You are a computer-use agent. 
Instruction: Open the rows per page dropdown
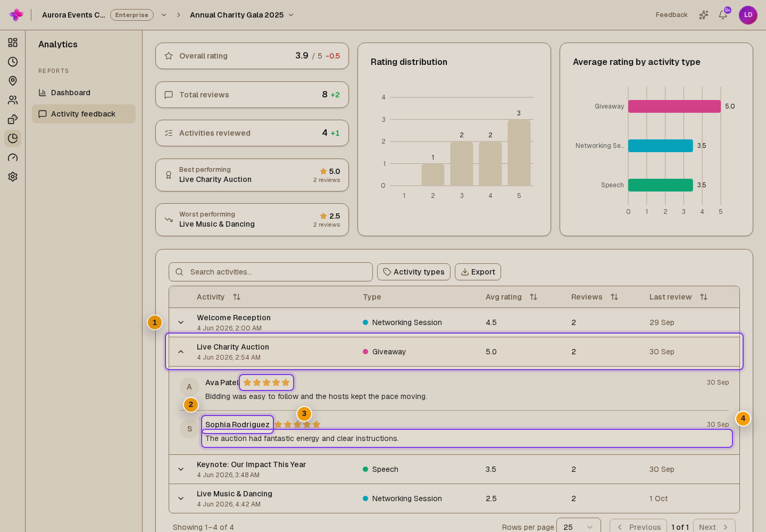coord(579,527)
